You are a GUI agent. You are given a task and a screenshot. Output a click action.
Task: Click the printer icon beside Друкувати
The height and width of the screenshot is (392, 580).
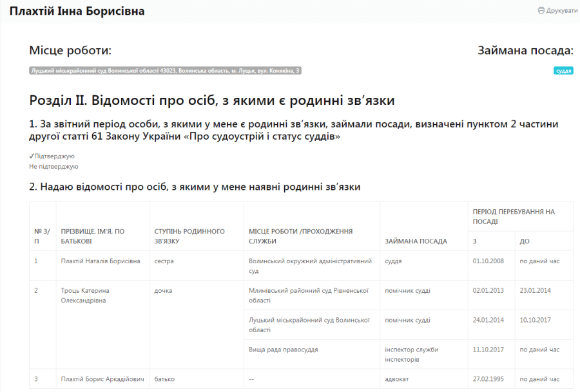pyautogui.click(x=541, y=11)
